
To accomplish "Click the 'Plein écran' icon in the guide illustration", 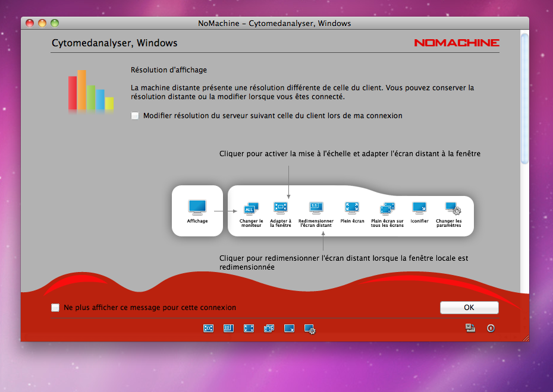I will coord(352,208).
